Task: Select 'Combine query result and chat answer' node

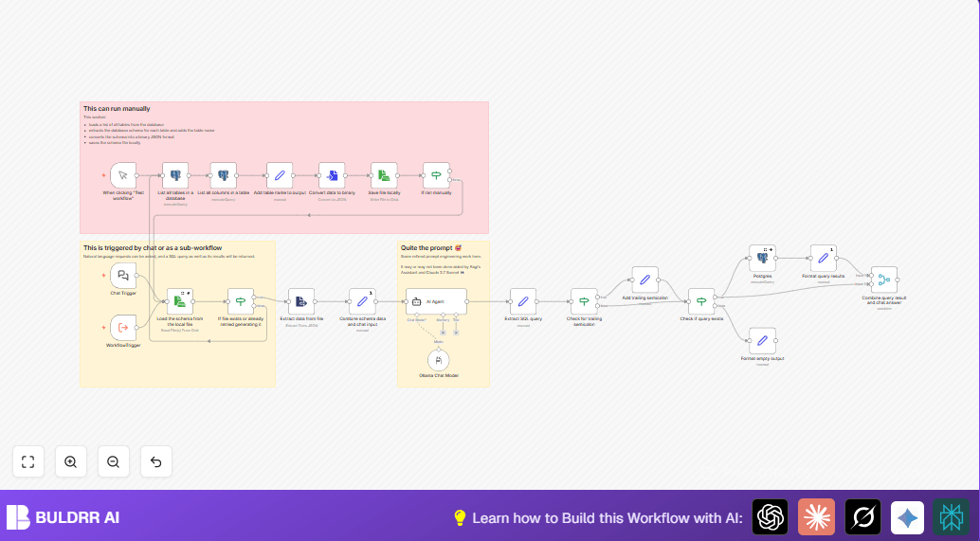Action: [x=884, y=280]
